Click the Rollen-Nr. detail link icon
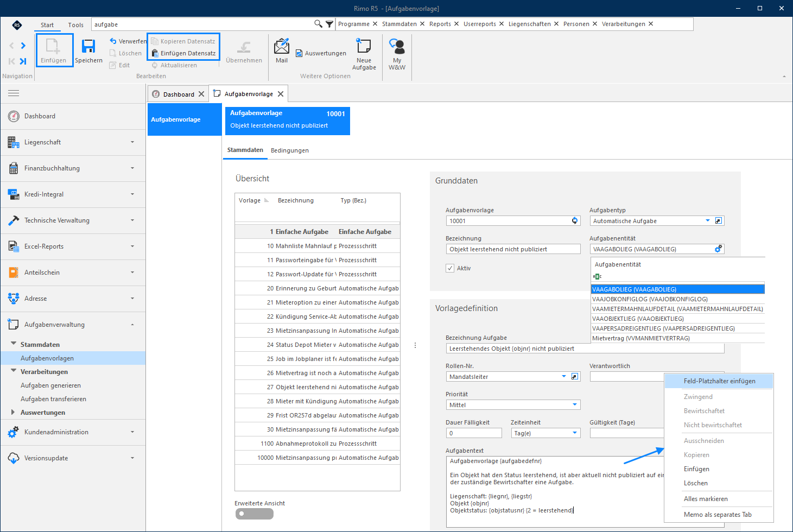The image size is (793, 532). coord(575,376)
